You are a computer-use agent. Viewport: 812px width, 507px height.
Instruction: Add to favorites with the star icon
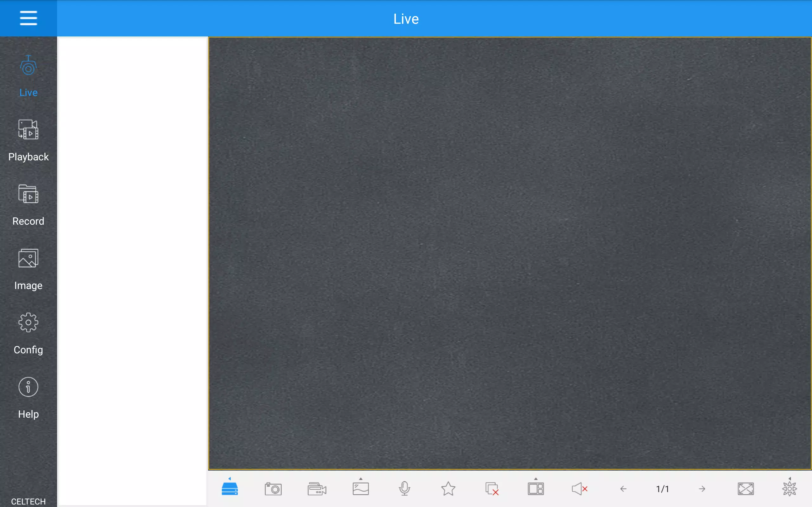point(448,489)
